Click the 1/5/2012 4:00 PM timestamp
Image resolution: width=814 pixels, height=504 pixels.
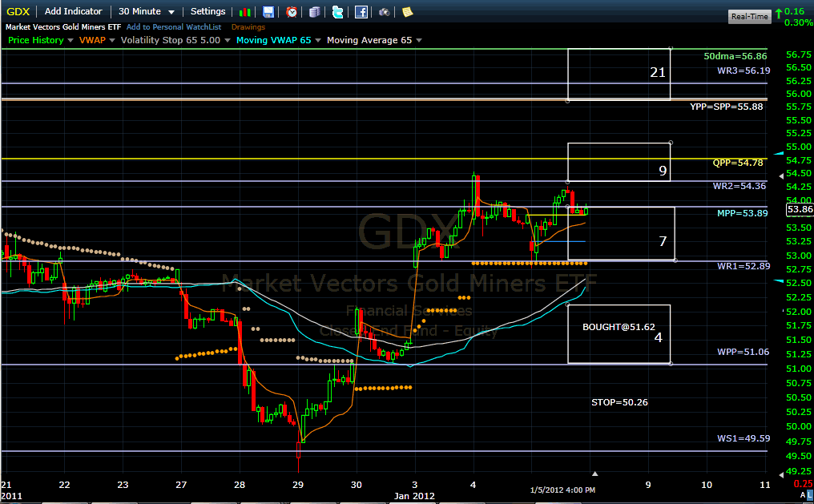[562, 490]
